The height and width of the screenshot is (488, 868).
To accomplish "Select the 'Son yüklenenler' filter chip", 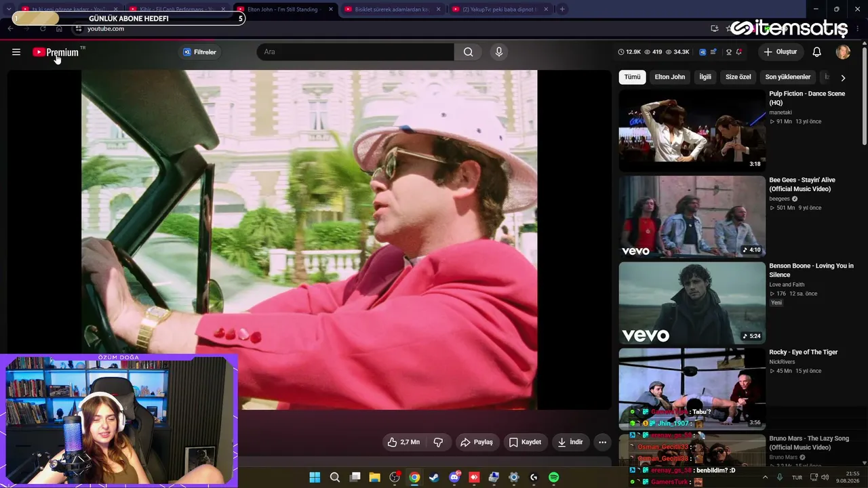I will (788, 77).
